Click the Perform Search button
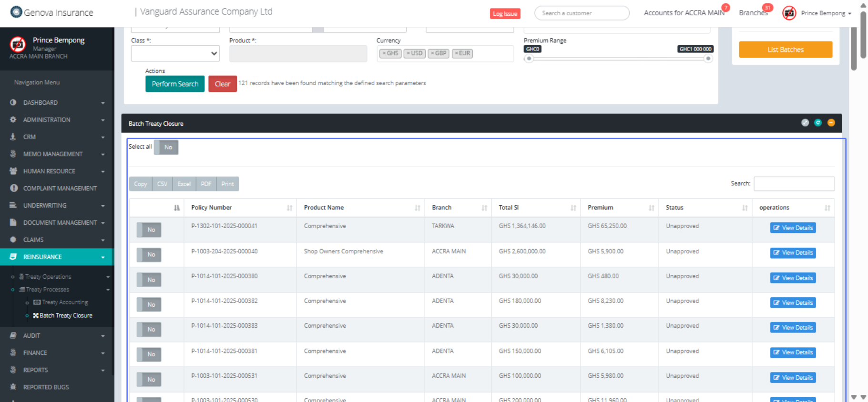The width and height of the screenshot is (868, 402). [x=175, y=84]
